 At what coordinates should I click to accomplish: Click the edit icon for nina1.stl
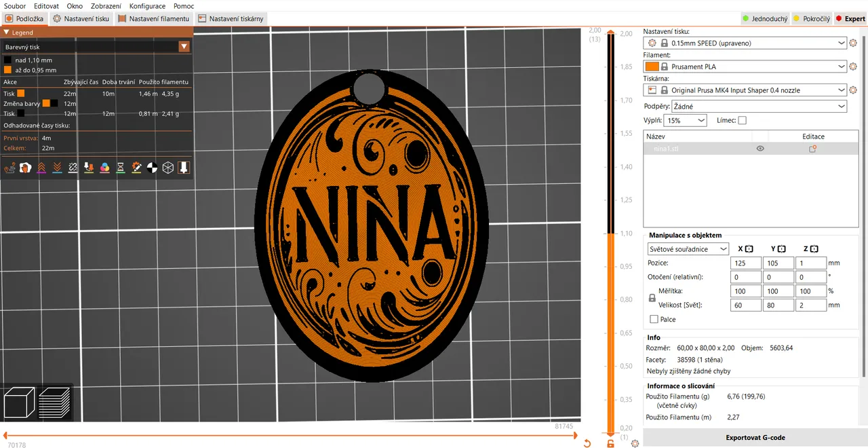[x=812, y=149]
